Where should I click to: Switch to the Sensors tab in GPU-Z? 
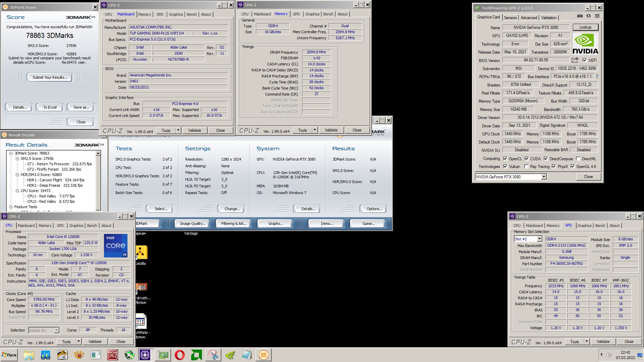click(x=510, y=18)
